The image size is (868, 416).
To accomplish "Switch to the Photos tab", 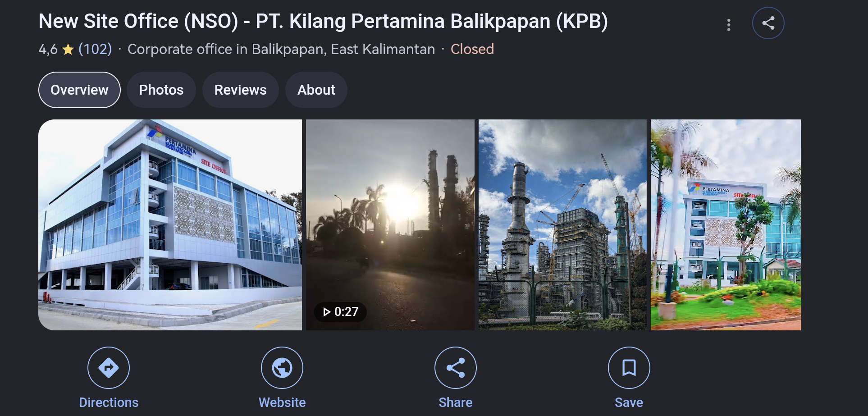I will tap(161, 90).
